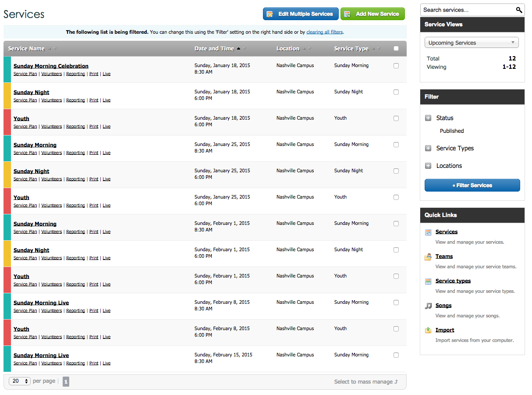The height and width of the screenshot is (395, 532).
Task: Click the Service types icon in Quick Links
Action: tap(428, 281)
